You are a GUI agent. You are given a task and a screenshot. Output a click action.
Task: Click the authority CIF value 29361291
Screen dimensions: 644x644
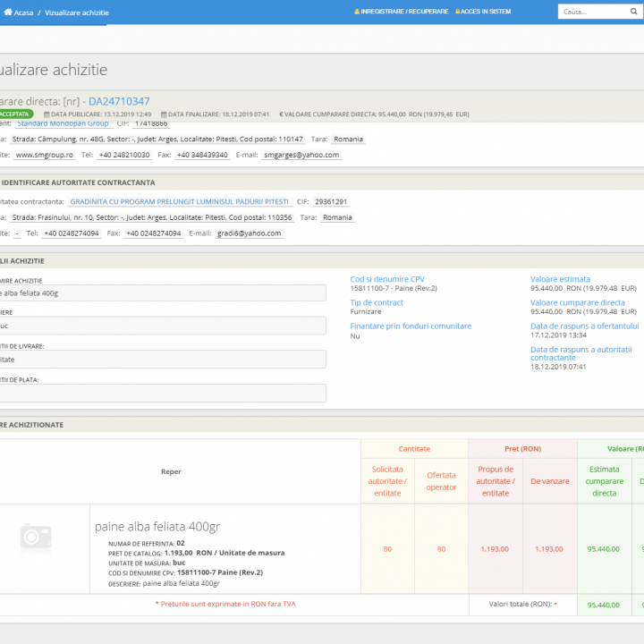tap(331, 201)
